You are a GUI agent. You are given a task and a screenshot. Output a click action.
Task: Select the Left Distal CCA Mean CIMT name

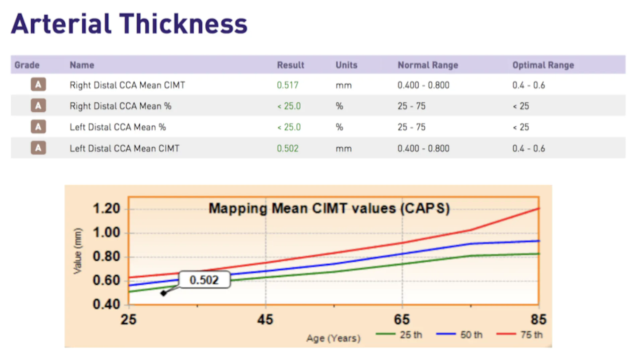[x=124, y=148]
